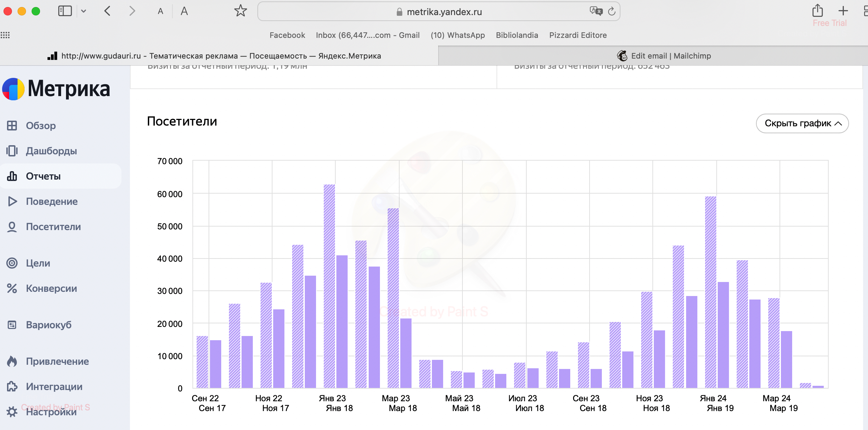The height and width of the screenshot is (430, 868).
Task: Expand the sidebar options chevron dropdown
Action: point(84,11)
